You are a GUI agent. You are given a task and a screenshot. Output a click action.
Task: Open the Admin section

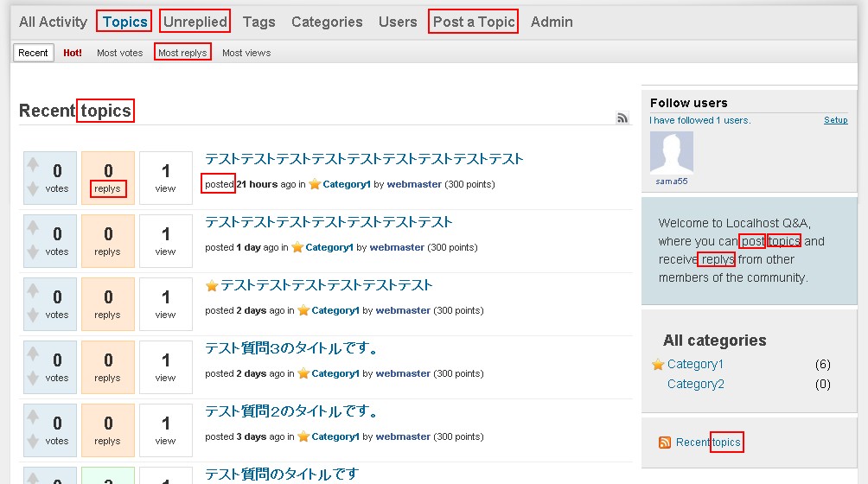552,22
